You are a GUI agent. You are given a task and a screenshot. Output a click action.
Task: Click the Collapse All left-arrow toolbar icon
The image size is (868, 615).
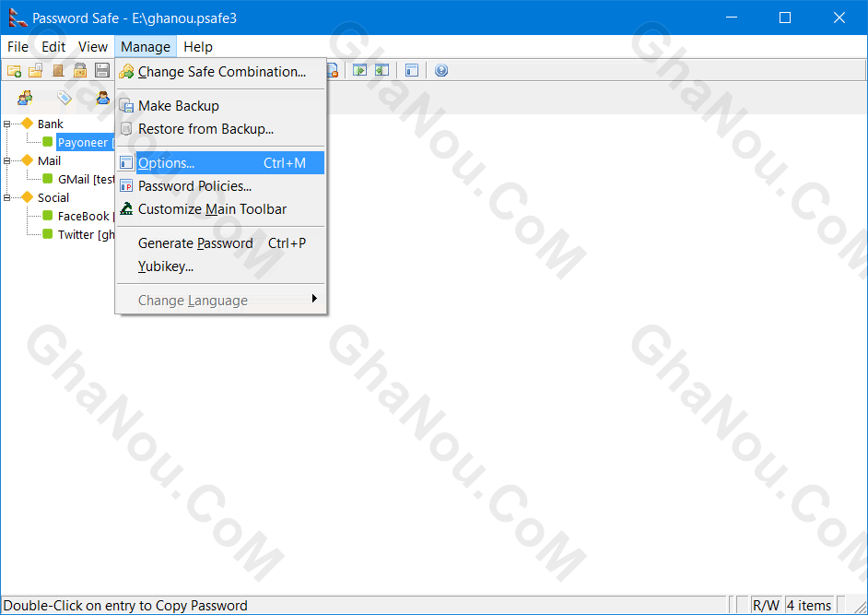[382, 70]
